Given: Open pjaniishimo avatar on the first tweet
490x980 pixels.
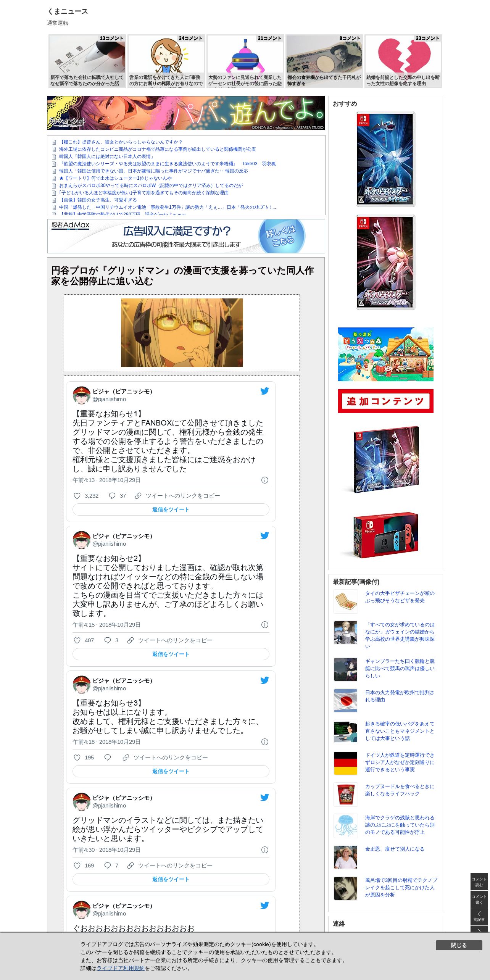Looking at the screenshot, I should coord(81,395).
